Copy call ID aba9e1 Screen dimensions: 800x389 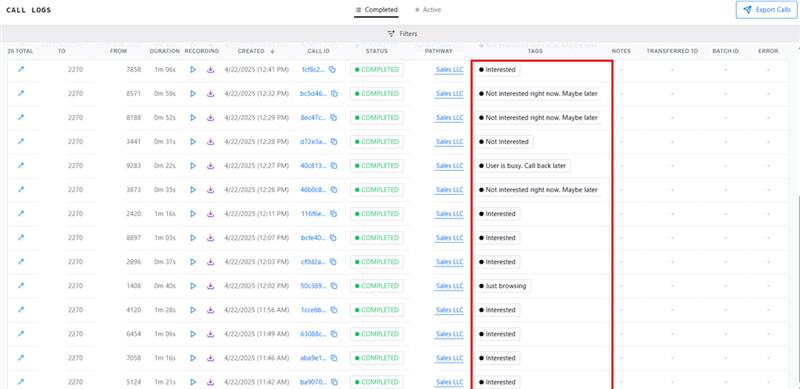coord(333,358)
